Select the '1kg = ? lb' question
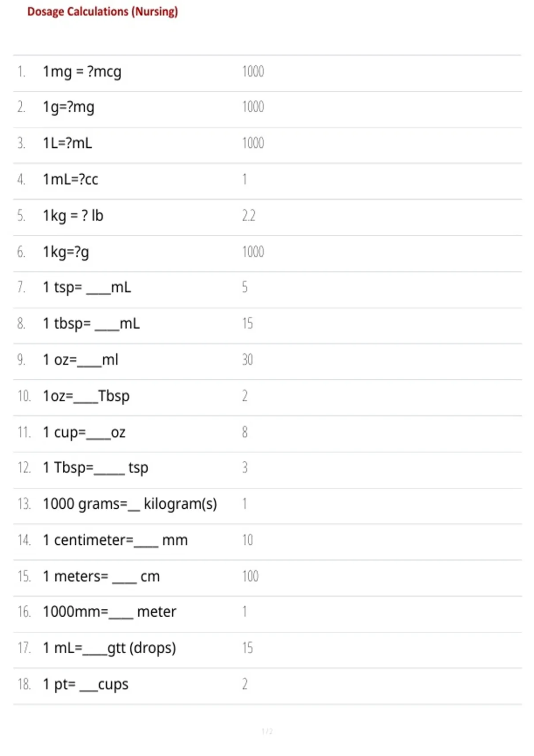The width and height of the screenshot is (534, 756). pyautogui.click(x=73, y=216)
